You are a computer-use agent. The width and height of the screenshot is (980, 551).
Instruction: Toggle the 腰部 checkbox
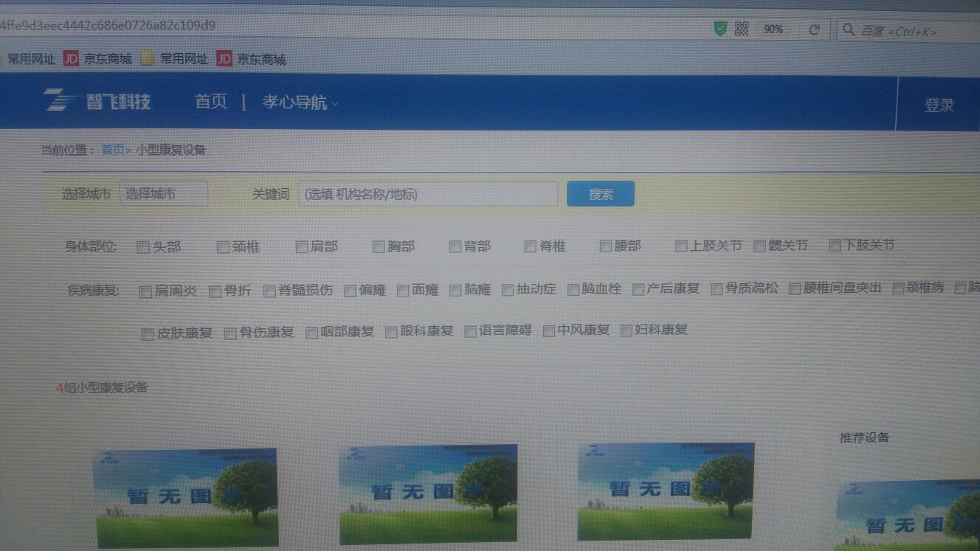click(x=606, y=246)
